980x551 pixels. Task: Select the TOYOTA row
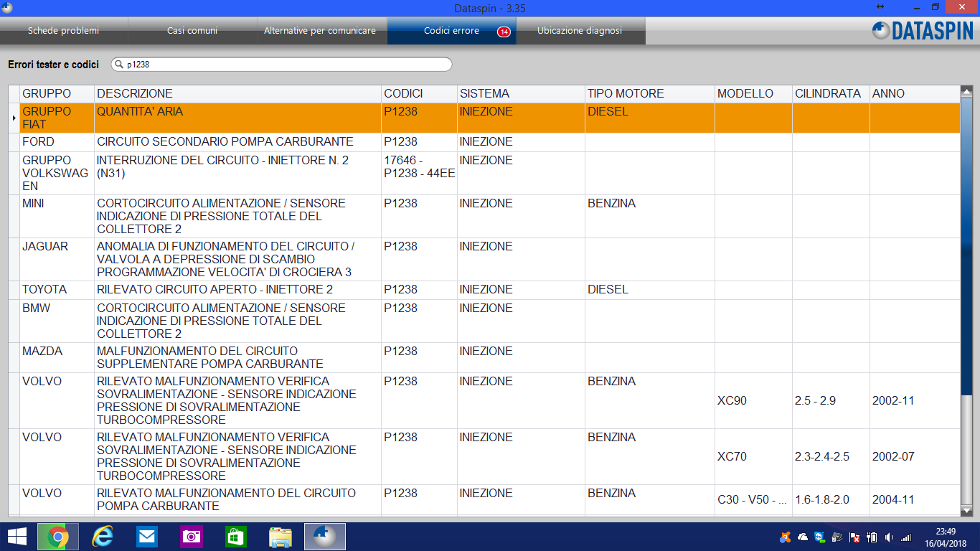[484, 290]
